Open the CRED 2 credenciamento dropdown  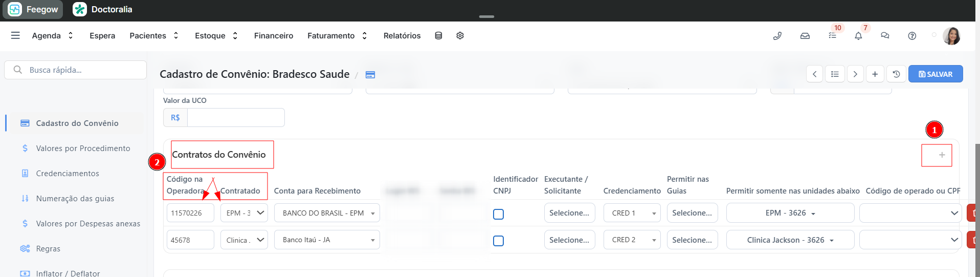tap(632, 240)
